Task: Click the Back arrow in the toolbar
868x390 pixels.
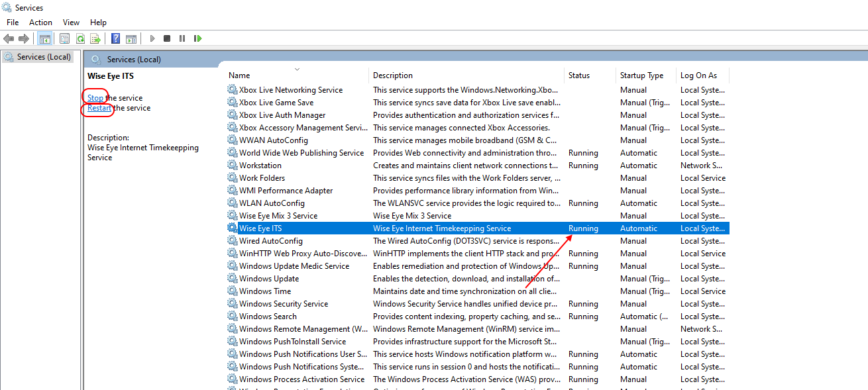Action: (x=9, y=38)
